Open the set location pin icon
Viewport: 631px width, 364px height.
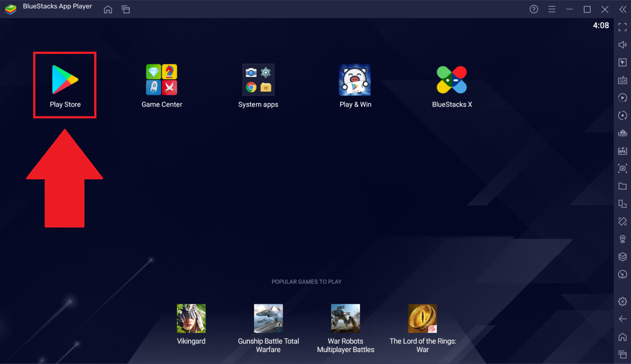pyautogui.click(x=623, y=239)
